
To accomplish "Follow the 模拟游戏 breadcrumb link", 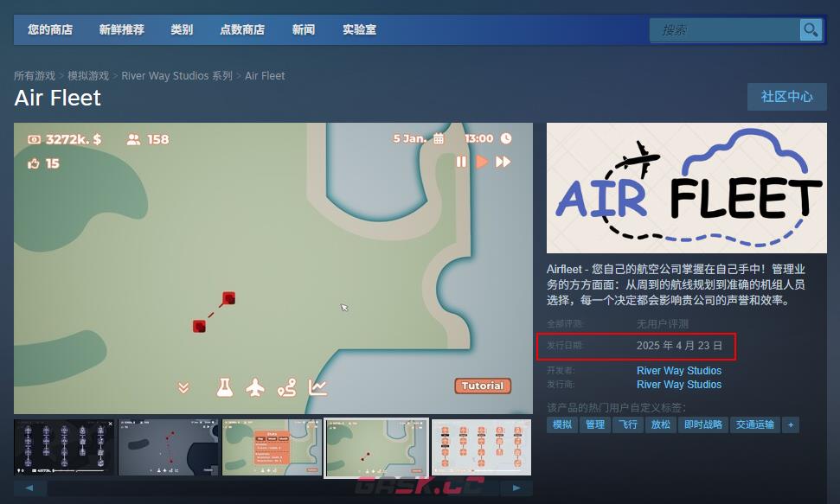I will pyautogui.click(x=88, y=75).
